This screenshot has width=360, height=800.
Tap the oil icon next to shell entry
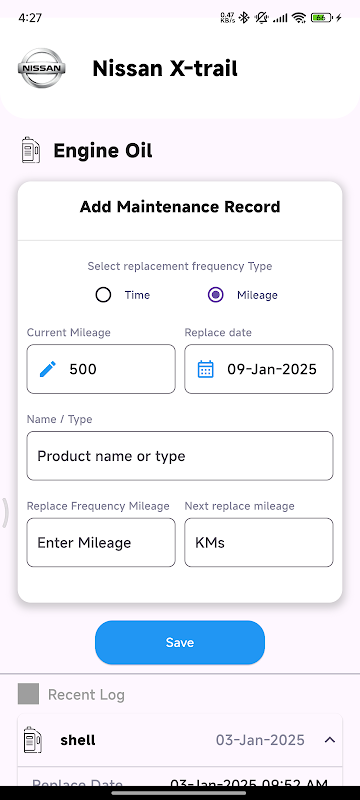click(33, 740)
